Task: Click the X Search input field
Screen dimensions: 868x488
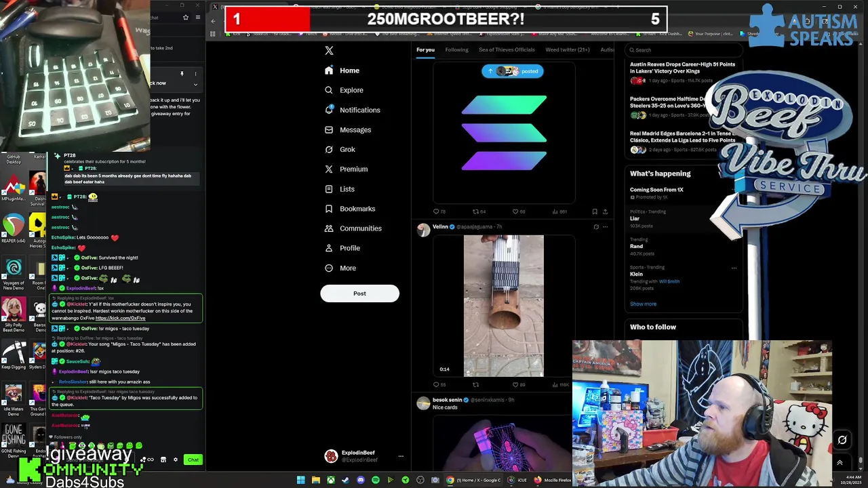Action: coord(685,49)
